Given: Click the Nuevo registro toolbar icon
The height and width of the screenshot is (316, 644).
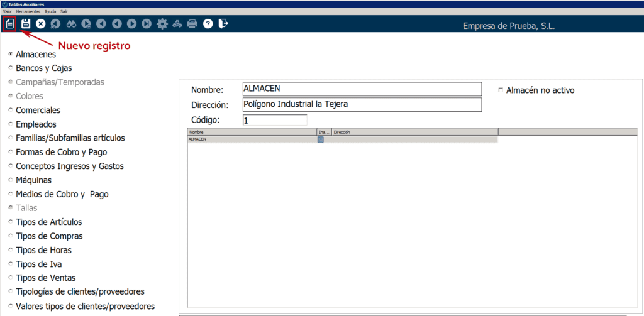Looking at the screenshot, I should [x=9, y=24].
